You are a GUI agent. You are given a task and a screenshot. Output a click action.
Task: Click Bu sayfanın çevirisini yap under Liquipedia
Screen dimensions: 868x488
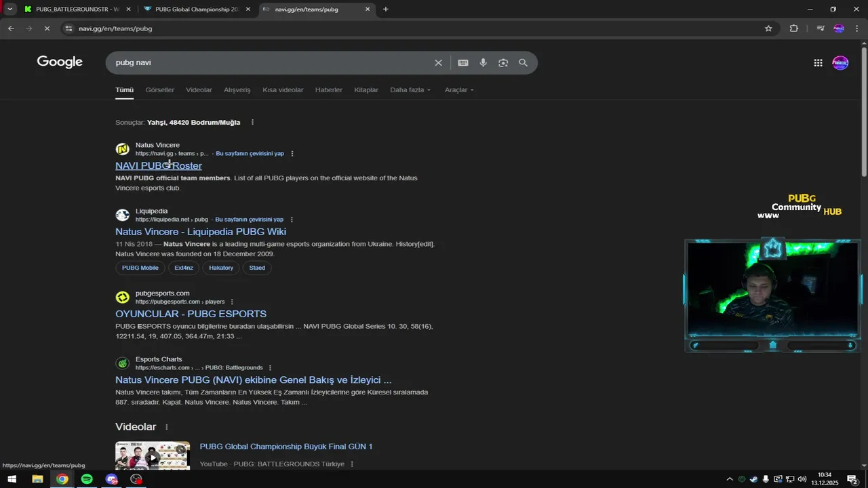250,220
